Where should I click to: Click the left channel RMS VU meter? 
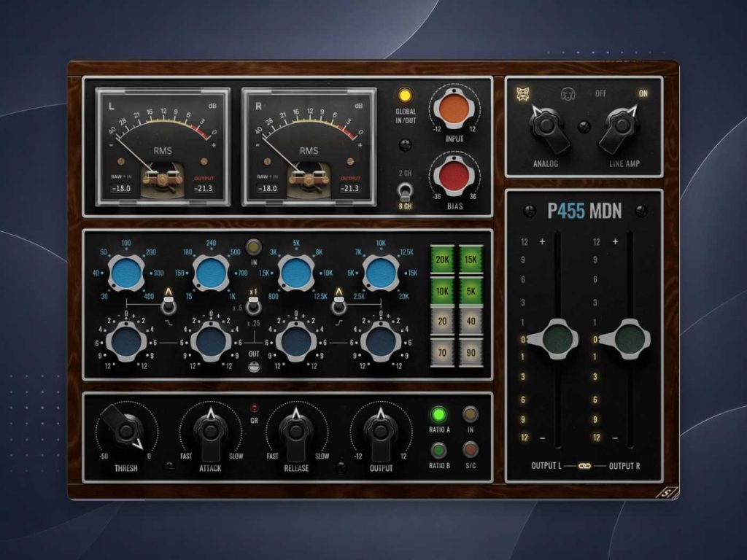pyautogui.click(x=163, y=147)
